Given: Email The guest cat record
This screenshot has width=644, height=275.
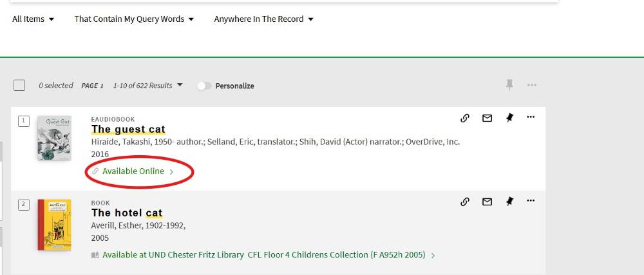Looking at the screenshot, I should [x=487, y=118].
